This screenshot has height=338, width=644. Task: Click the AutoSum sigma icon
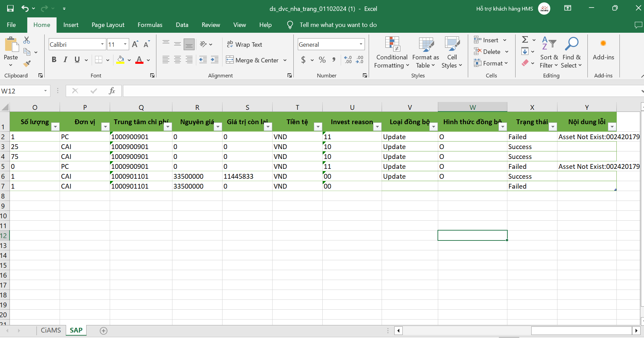(x=525, y=40)
